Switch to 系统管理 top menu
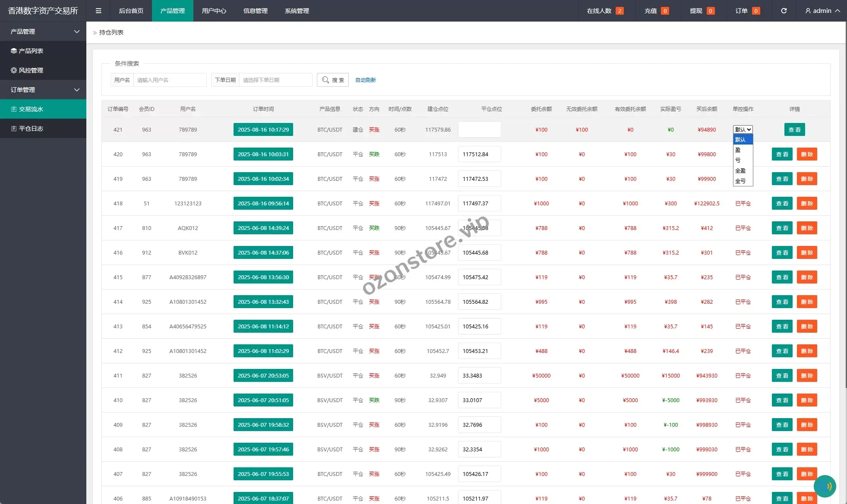Viewport: 847px width, 504px height. (x=297, y=11)
